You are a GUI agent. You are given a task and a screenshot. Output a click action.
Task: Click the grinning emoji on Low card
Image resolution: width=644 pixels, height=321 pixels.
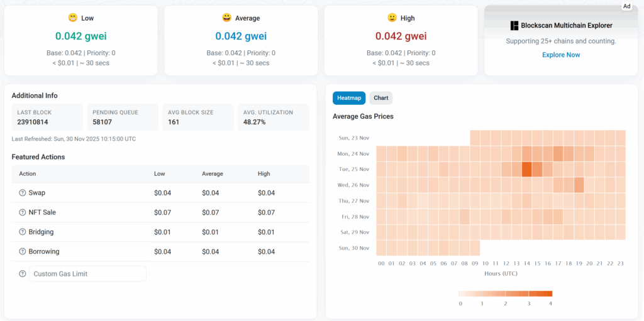(72, 18)
